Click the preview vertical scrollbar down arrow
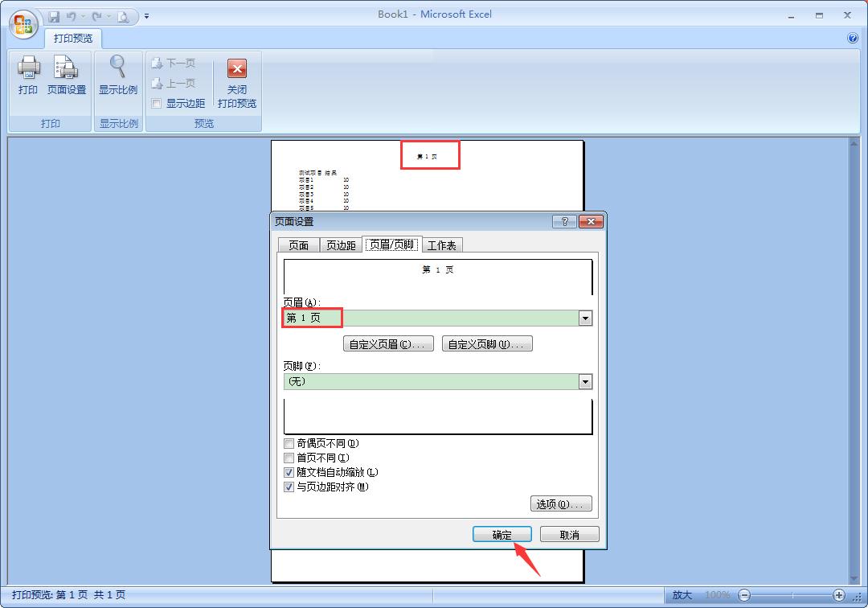The width and height of the screenshot is (868, 608). [x=854, y=578]
